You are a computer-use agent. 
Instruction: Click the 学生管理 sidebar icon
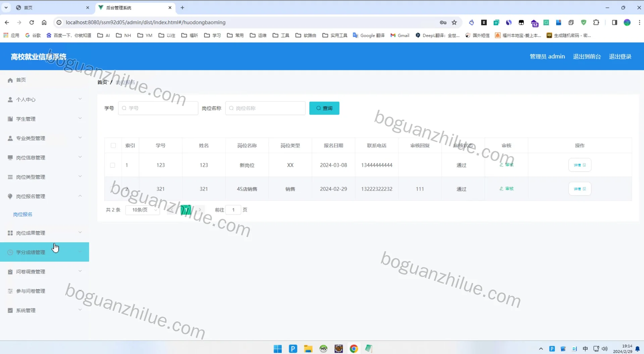[x=10, y=119]
